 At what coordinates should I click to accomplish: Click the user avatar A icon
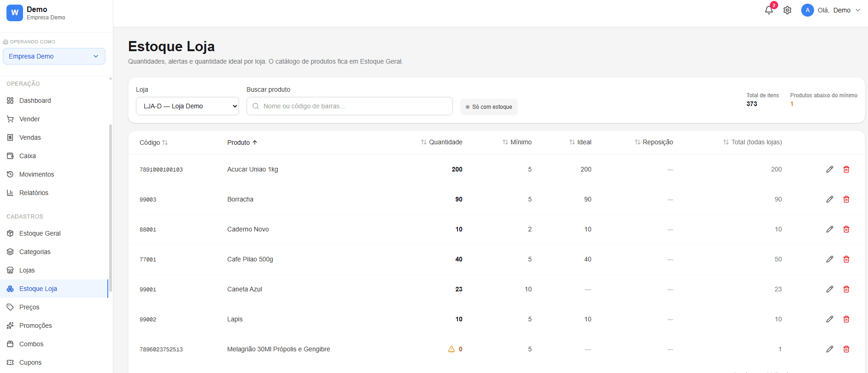tap(807, 10)
